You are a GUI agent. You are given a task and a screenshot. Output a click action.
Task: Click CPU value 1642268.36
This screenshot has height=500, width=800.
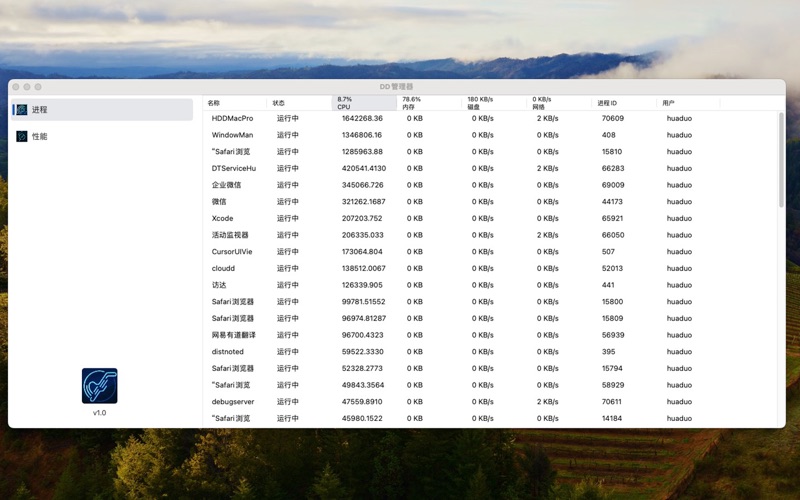362,118
